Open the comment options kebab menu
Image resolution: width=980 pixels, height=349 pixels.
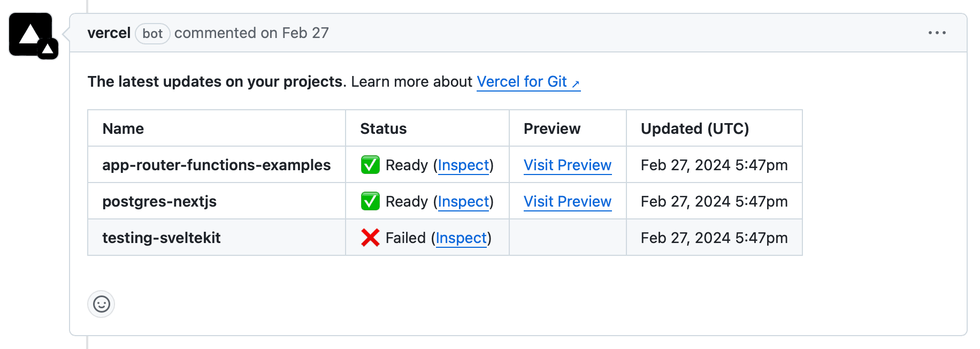tap(937, 33)
